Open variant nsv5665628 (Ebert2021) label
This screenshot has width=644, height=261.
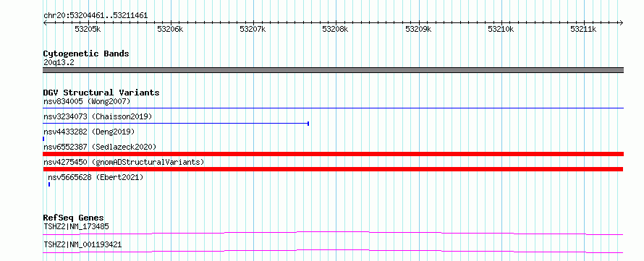(96, 177)
